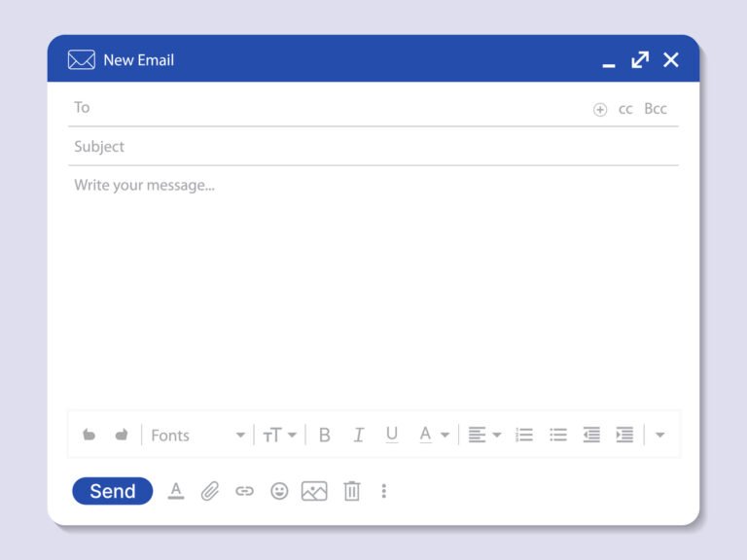747x560 pixels.
Task: Click the Send button
Action: [113, 491]
